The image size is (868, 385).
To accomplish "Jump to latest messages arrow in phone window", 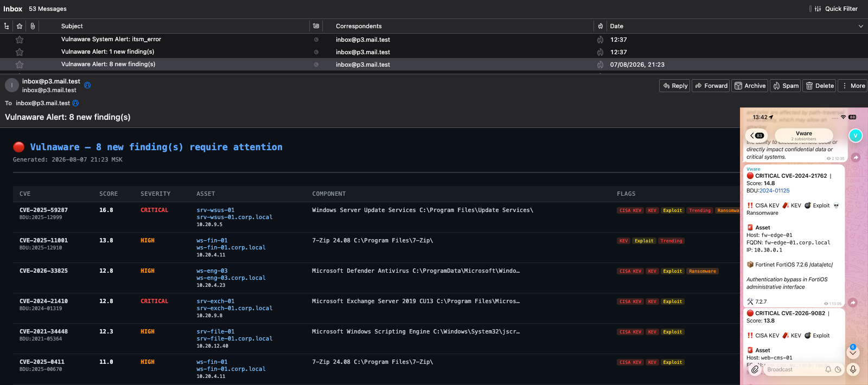I will (x=853, y=352).
